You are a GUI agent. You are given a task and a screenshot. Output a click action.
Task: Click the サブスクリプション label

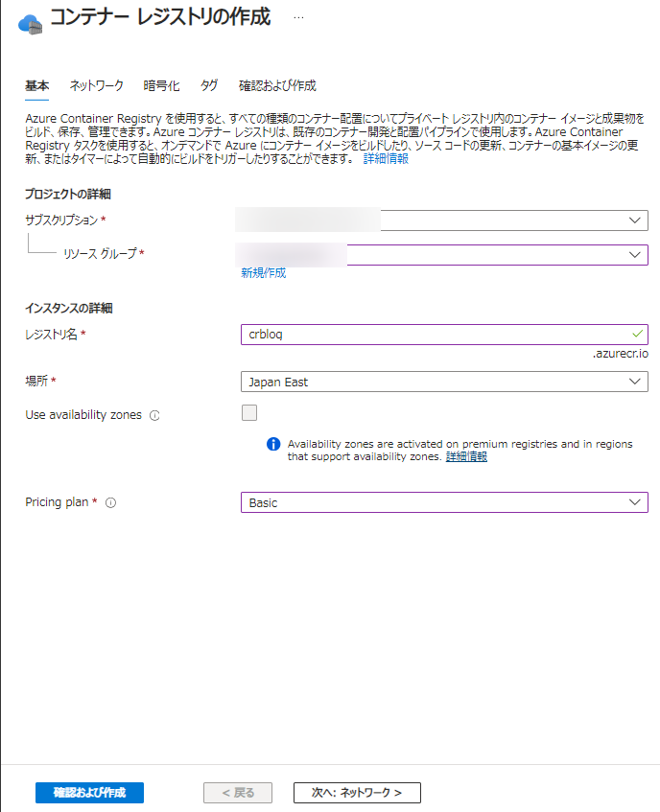[61, 220]
